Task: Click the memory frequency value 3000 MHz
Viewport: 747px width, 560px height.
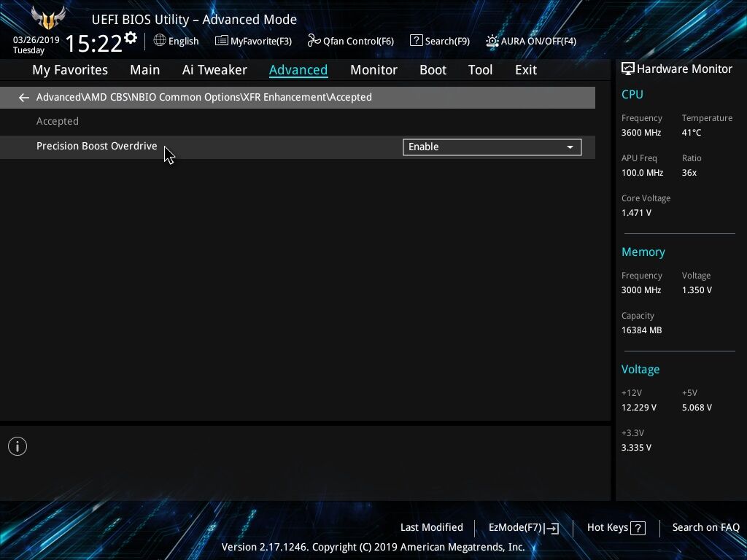Action: (x=641, y=290)
